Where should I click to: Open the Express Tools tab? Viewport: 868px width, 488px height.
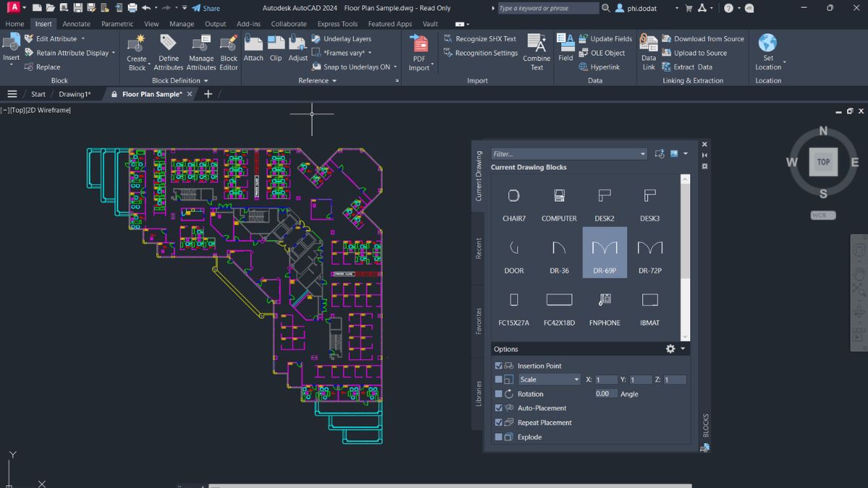click(336, 23)
